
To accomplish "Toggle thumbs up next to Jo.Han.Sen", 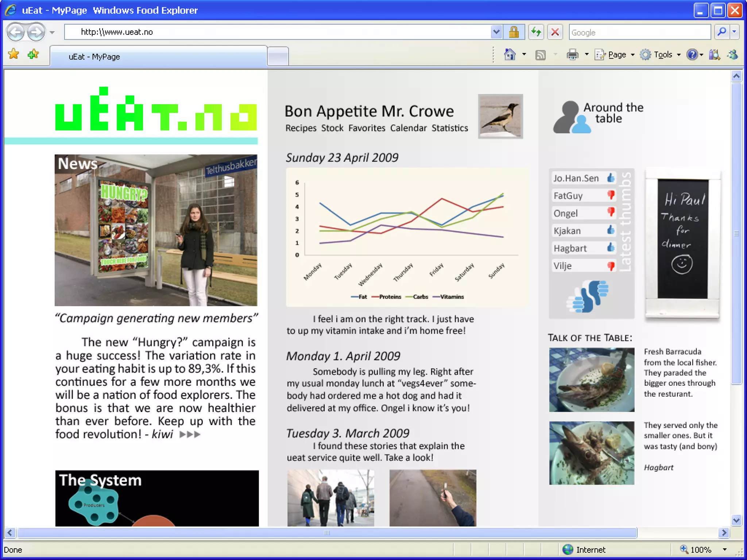I will point(611,178).
